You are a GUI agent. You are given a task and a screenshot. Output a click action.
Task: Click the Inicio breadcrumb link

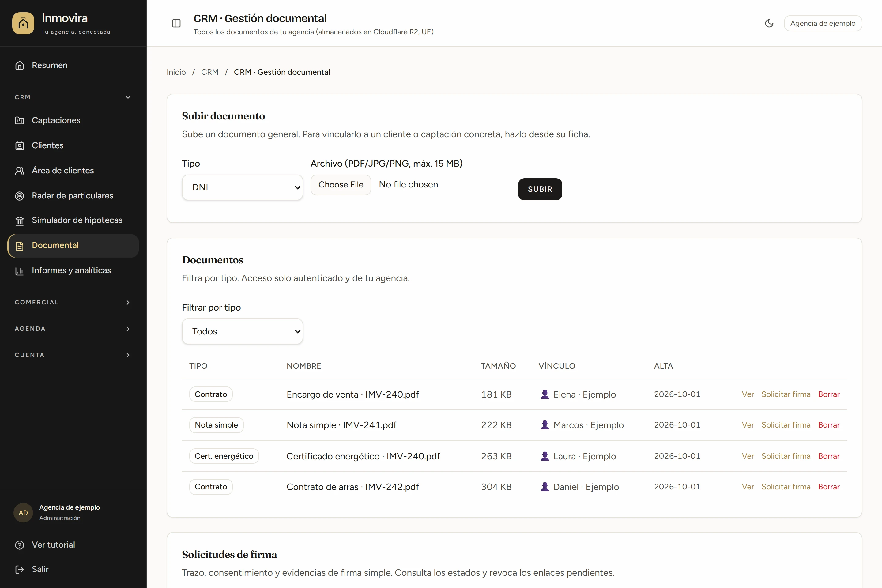[x=176, y=72]
